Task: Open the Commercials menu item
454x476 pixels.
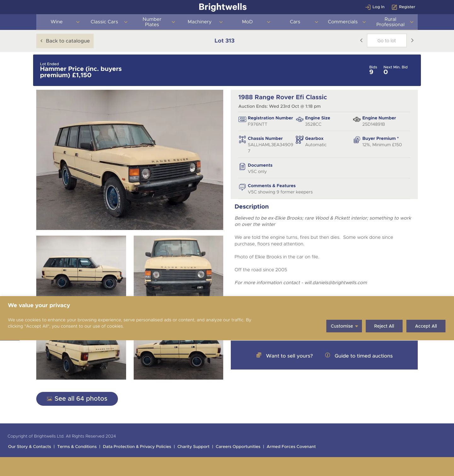Action: pos(343,22)
